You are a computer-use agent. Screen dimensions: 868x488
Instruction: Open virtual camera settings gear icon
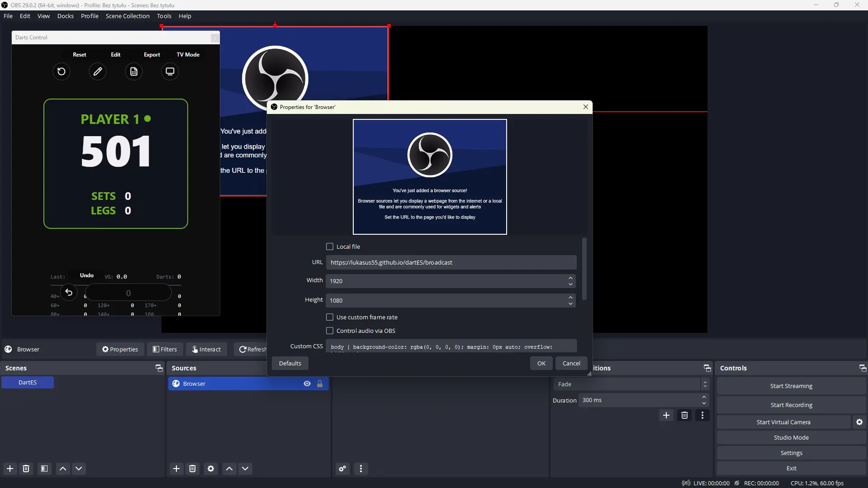859,422
